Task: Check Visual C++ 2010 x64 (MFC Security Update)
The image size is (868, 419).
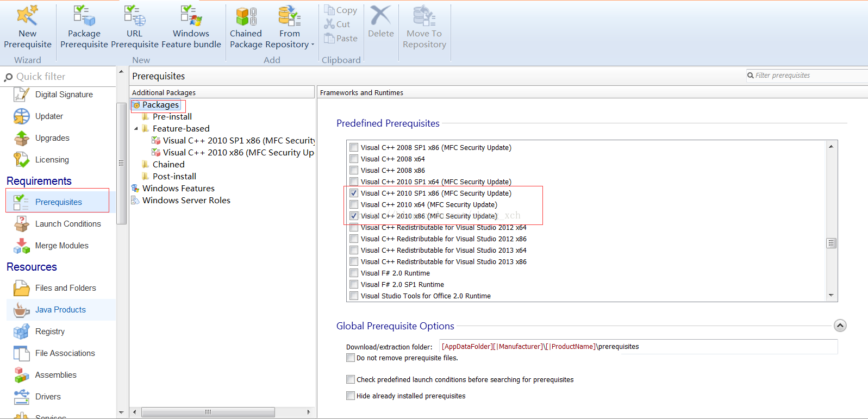Action: [354, 204]
